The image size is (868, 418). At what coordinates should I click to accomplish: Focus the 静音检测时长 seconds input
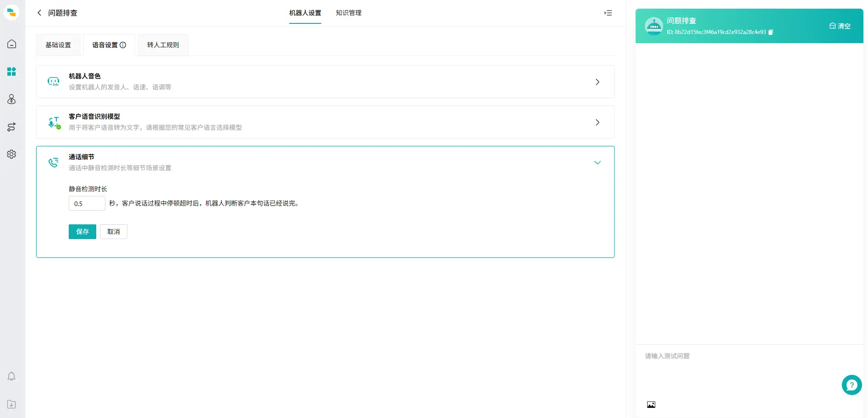click(x=87, y=203)
